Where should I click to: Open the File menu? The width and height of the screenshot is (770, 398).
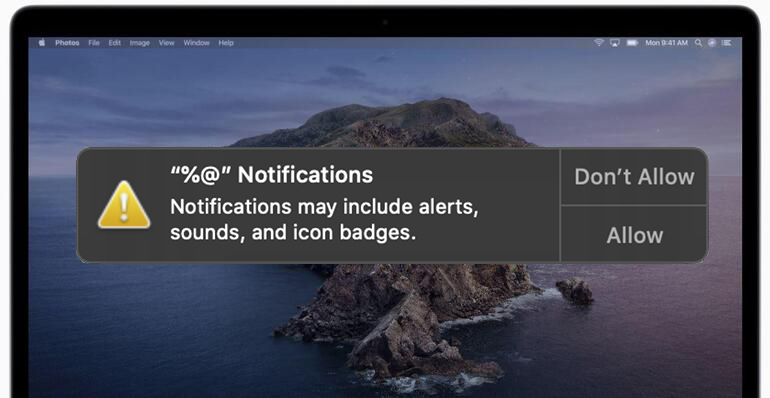click(x=94, y=43)
